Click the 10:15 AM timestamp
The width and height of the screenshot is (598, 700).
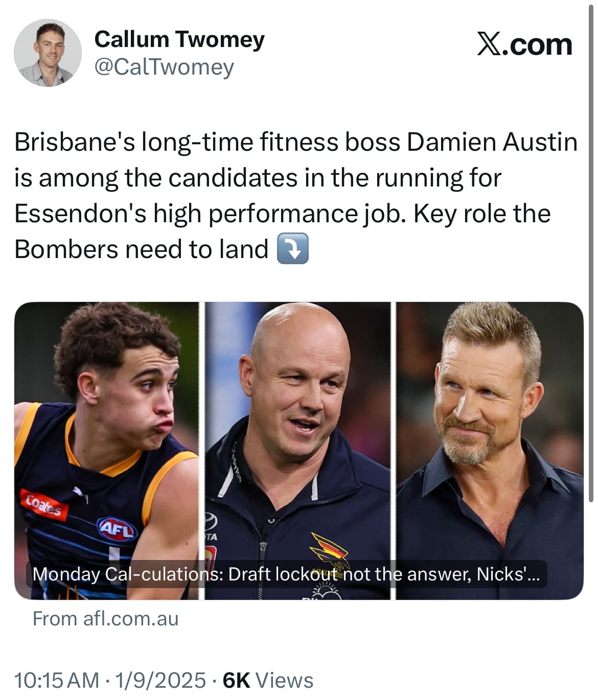point(57,681)
